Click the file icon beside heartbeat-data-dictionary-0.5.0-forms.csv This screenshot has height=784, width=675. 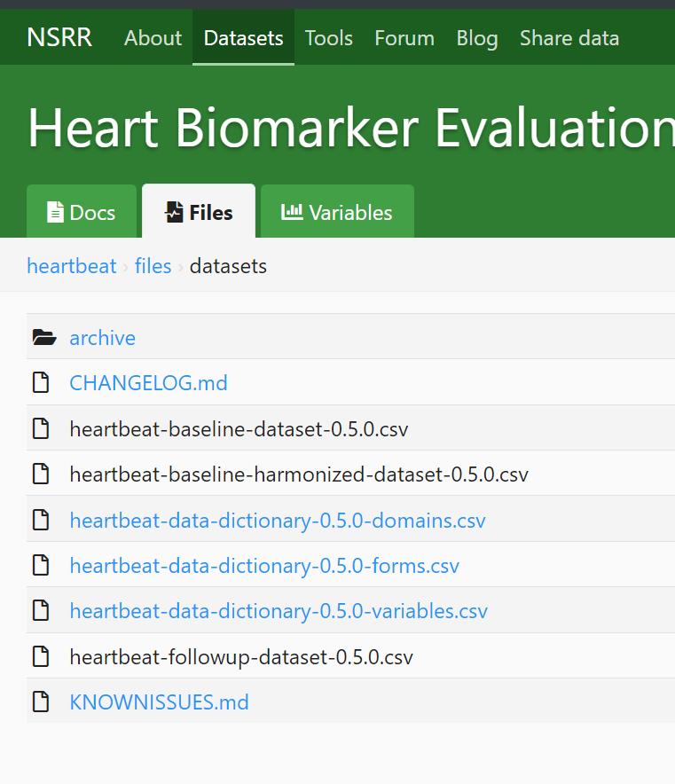(40, 564)
